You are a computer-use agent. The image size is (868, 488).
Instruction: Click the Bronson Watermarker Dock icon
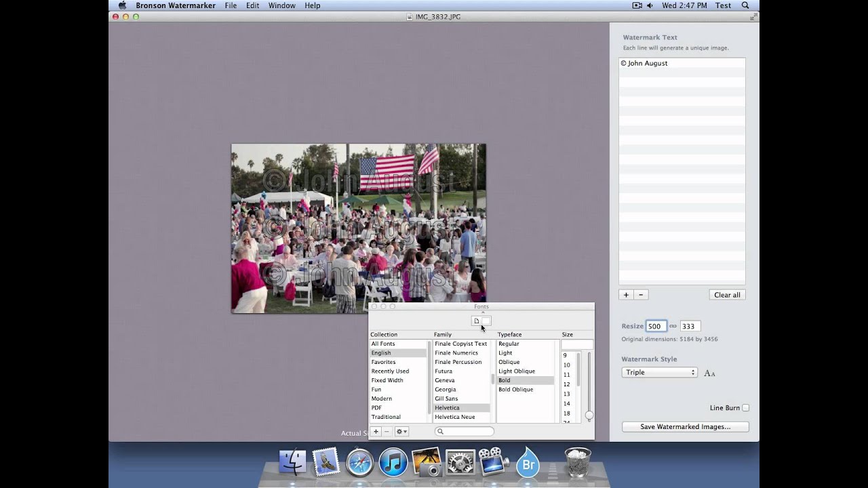[x=528, y=463]
